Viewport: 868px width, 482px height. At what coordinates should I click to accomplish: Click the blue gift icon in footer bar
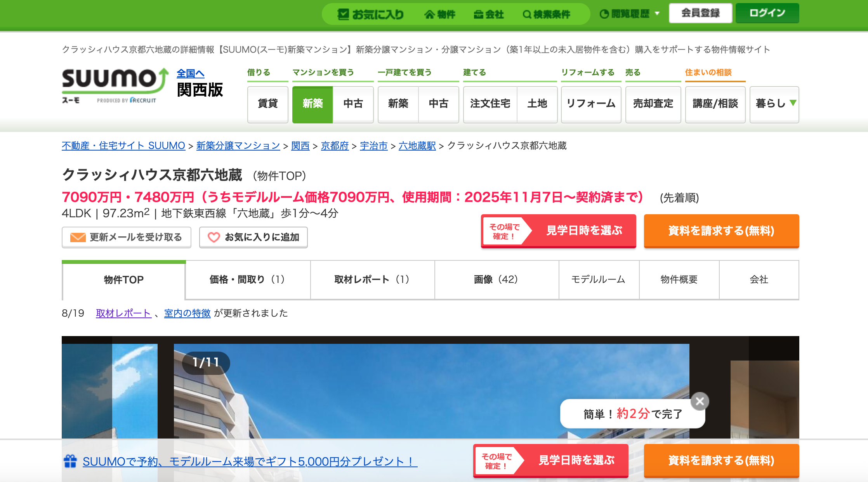[70, 461]
